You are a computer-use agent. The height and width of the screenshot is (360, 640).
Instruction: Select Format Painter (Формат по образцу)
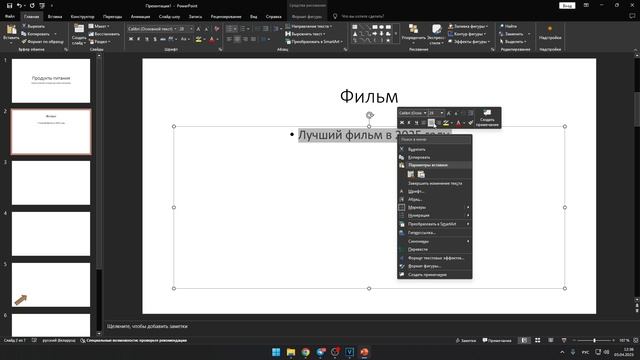coord(42,42)
